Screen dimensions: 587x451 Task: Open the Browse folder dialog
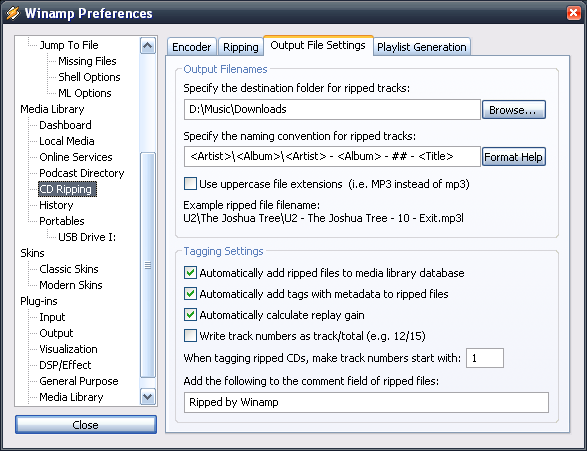point(513,110)
